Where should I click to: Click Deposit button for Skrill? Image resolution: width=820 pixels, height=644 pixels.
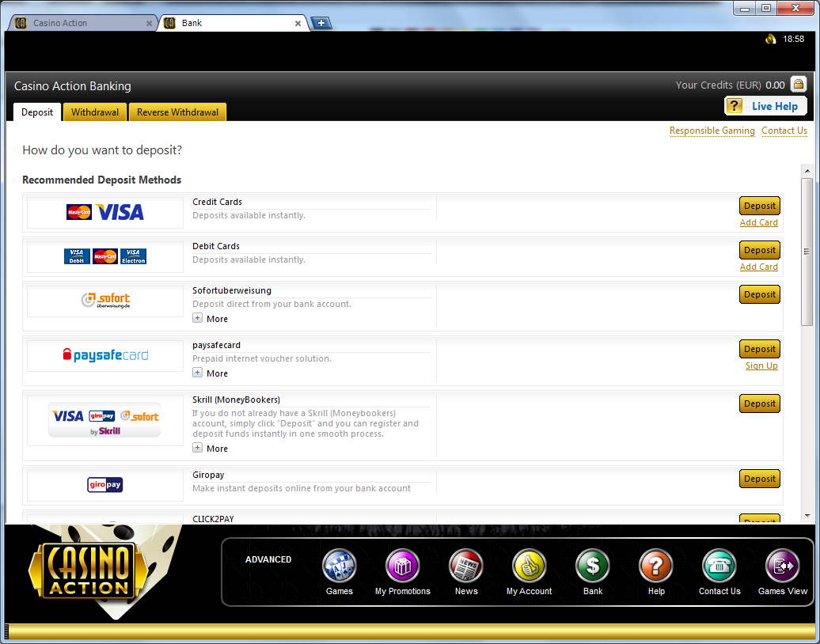(759, 403)
